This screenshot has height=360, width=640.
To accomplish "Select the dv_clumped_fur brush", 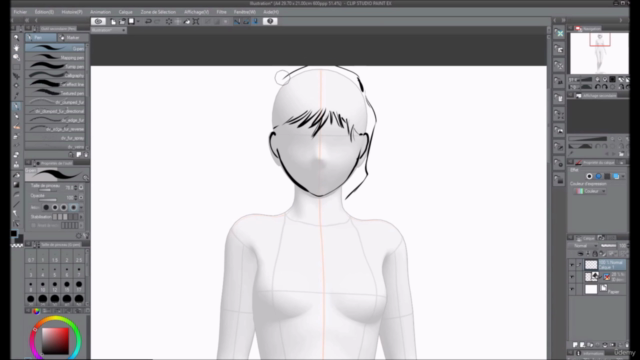I will [55, 102].
